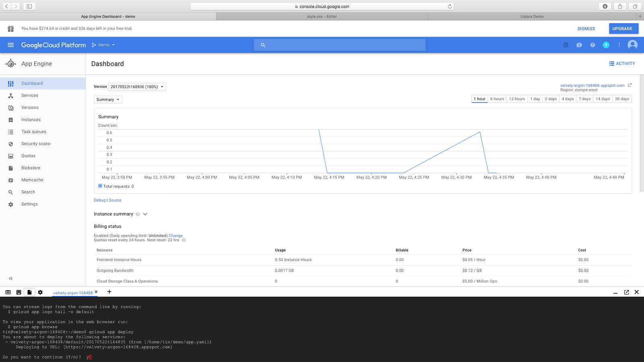The height and width of the screenshot is (362, 644).
Task: Activate Google Cloud Shell icon in header
Action: [x=566, y=45]
